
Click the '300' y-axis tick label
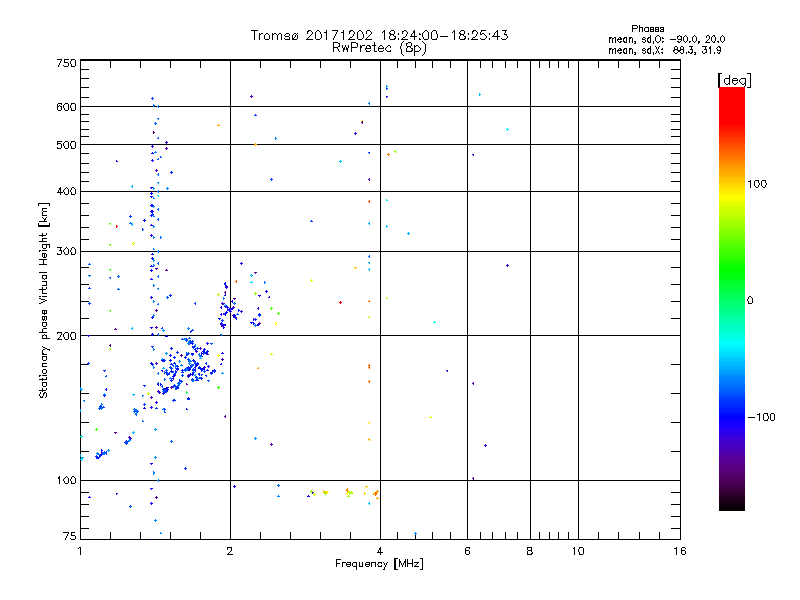click(66, 252)
